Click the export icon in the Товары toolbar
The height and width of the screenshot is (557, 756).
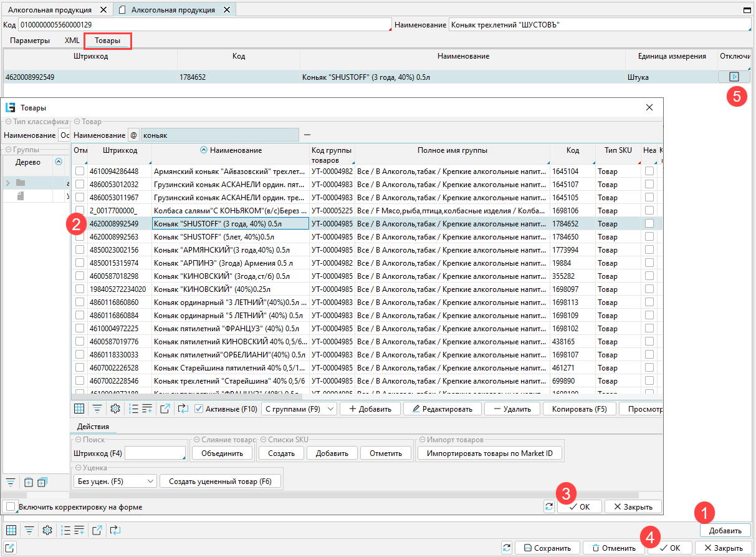coord(165,409)
